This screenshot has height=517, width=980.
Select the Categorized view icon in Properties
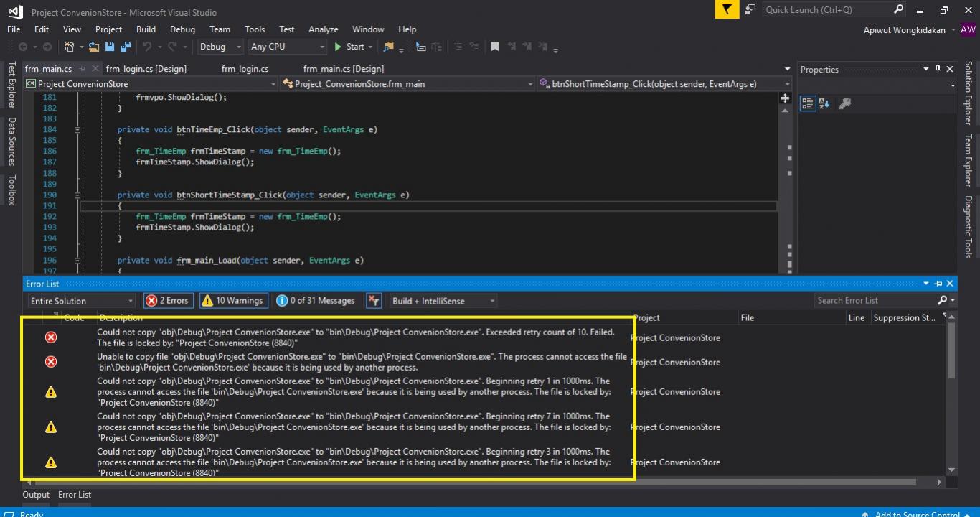pyautogui.click(x=808, y=103)
